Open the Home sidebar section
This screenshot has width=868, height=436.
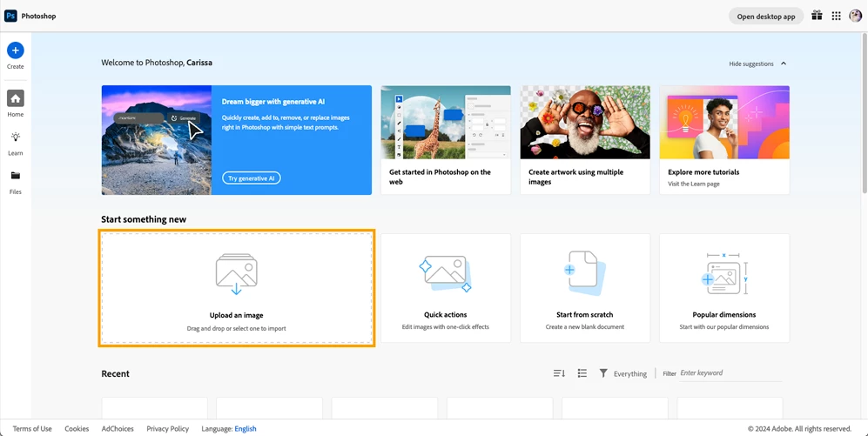pyautogui.click(x=16, y=104)
